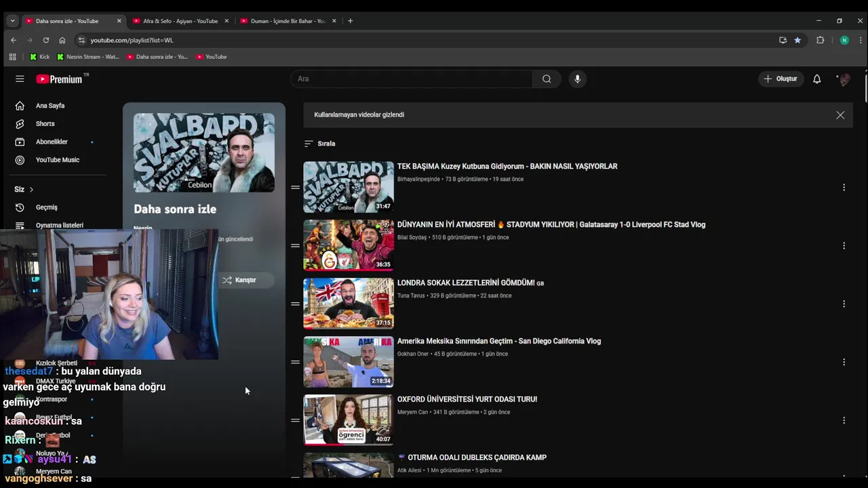This screenshot has width=868, height=488.
Task: Visit Atik Ailesi channel link
Action: tap(410, 471)
